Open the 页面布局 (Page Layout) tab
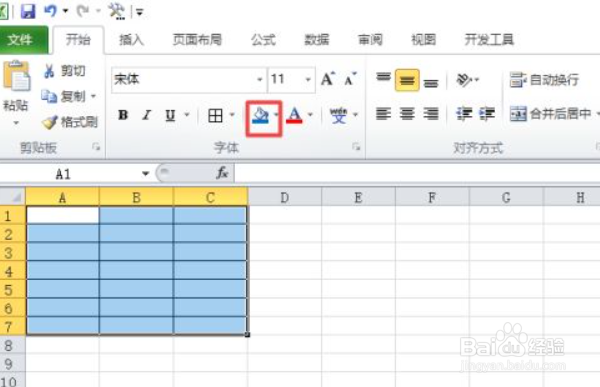Screen dimensions: 600x387 point(197,39)
